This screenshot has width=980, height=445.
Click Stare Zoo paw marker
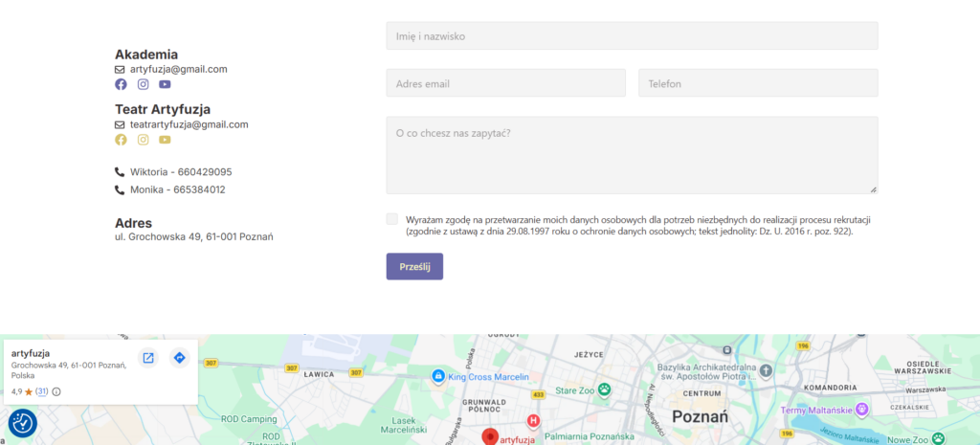click(604, 390)
